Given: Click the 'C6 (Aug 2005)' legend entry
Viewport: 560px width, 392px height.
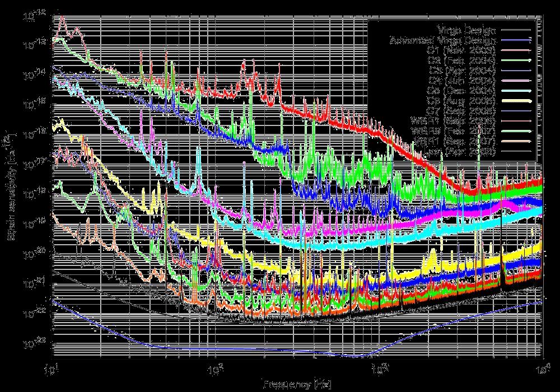Looking at the screenshot, I should coord(462,101).
